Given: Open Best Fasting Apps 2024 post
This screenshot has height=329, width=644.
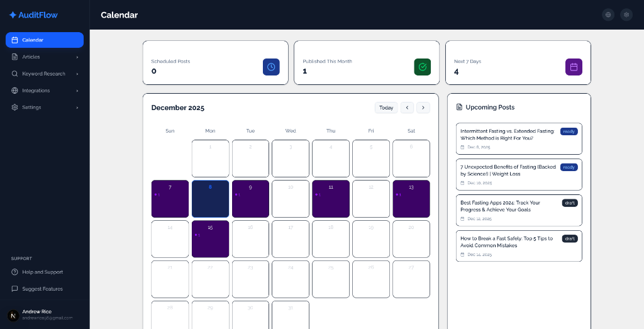Looking at the screenshot, I should (519, 210).
